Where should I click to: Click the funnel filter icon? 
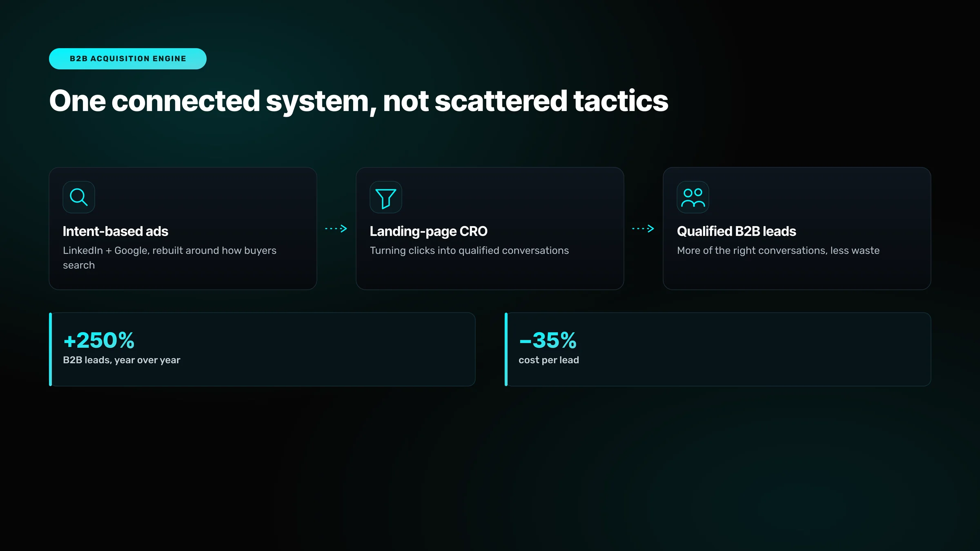(x=386, y=197)
